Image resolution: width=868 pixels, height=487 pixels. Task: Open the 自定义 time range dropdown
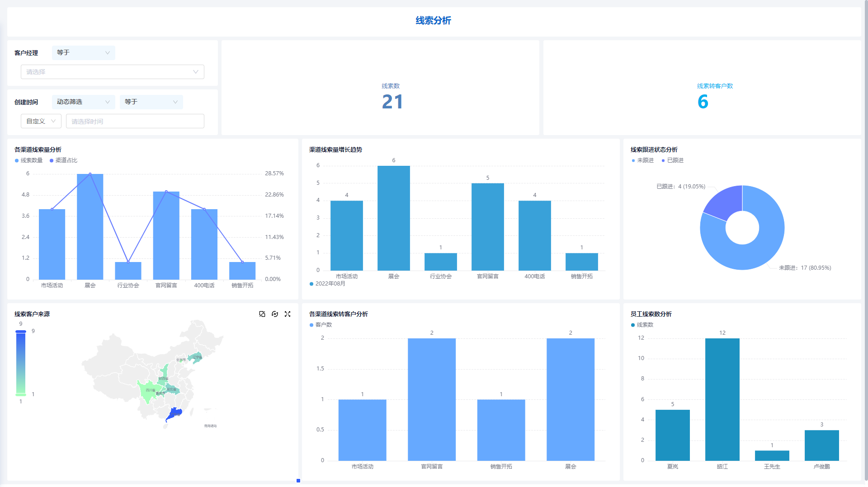pos(41,121)
